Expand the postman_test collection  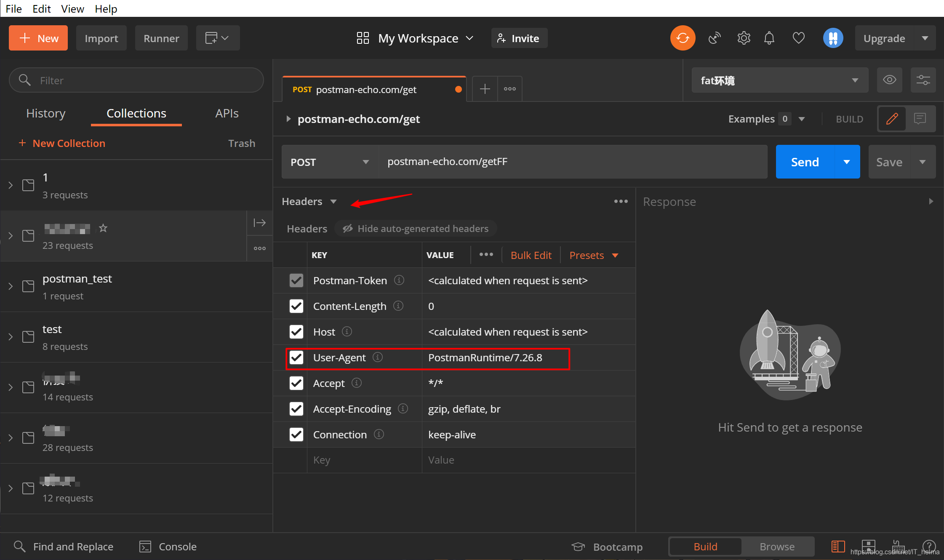point(11,287)
